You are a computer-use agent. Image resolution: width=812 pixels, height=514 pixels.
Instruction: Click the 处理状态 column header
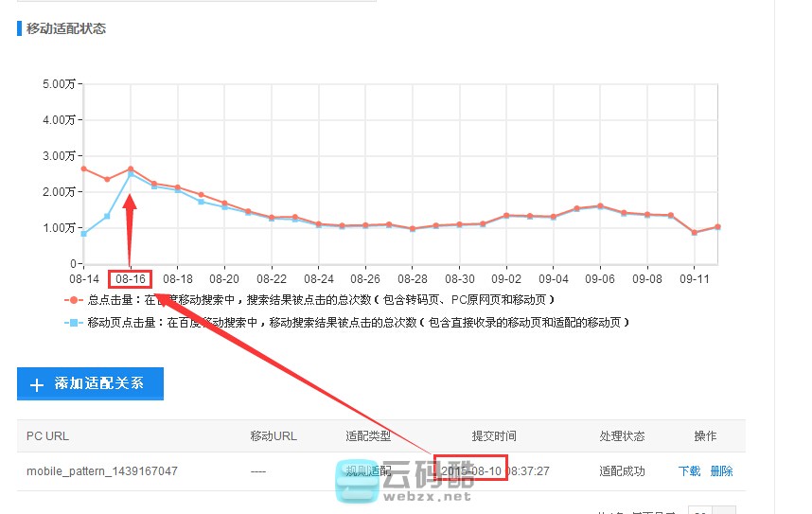pos(622,436)
